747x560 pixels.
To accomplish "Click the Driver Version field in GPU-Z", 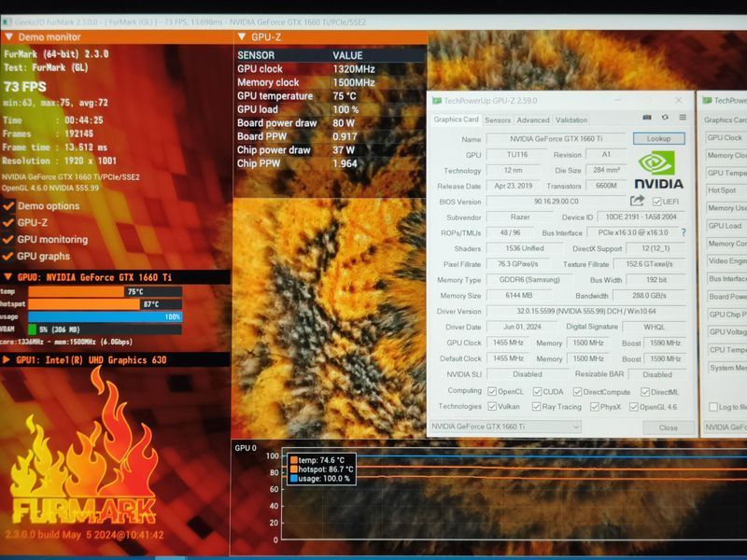I will pos(586,311).
